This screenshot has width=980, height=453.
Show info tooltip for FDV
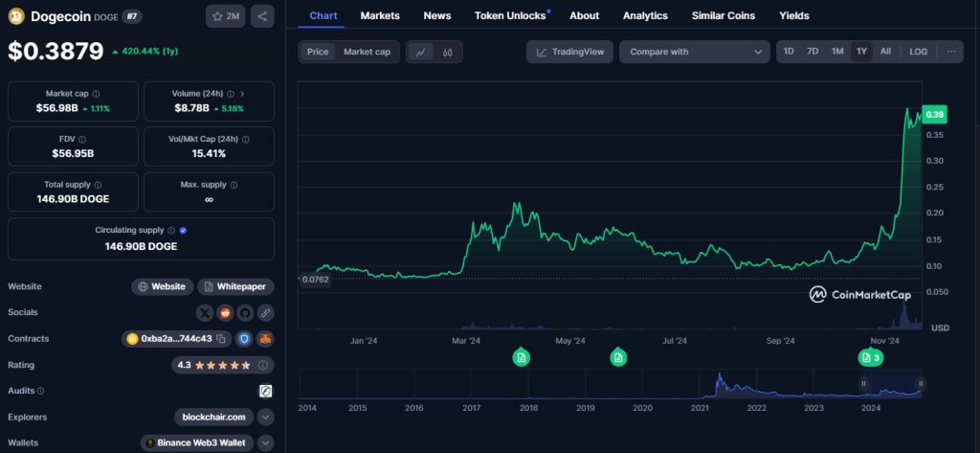click(82, 140)
